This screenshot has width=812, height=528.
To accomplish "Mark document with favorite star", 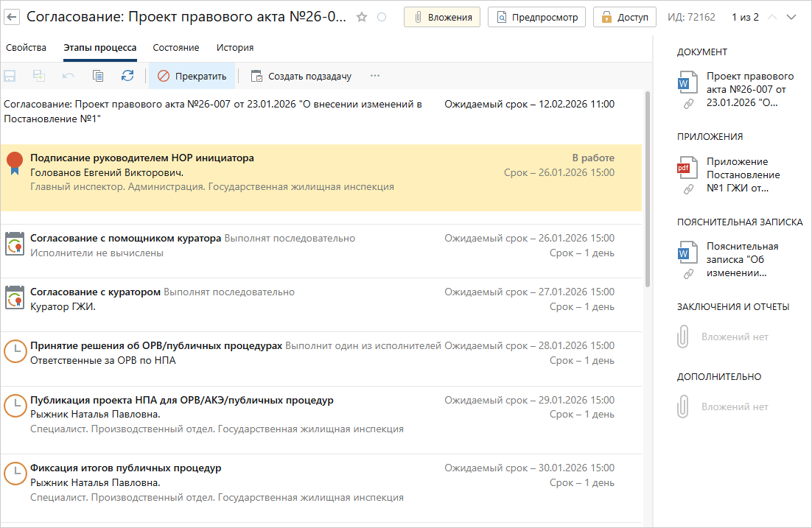I will [362, 17].
